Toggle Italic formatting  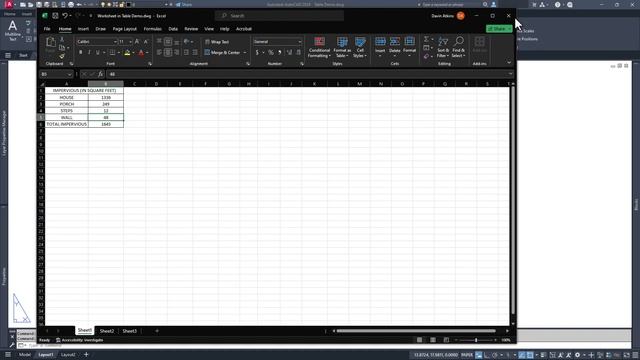pos(89,53)
